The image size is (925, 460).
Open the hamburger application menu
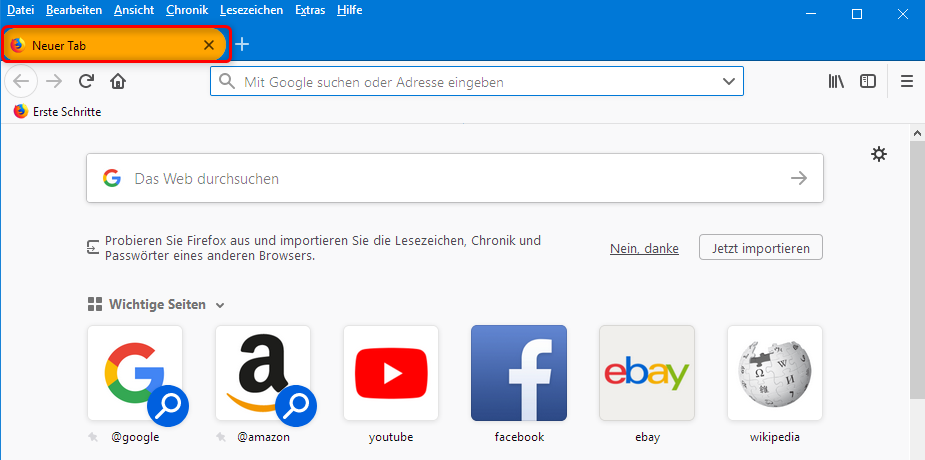point(907,81)
